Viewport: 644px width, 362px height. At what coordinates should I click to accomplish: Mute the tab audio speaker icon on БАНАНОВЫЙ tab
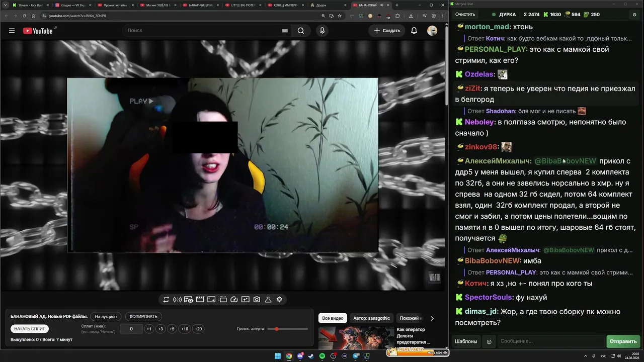coord(382,5)
